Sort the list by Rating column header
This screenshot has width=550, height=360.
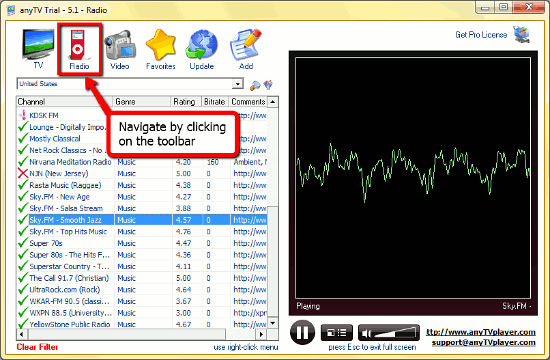click(x=185, y=102)
